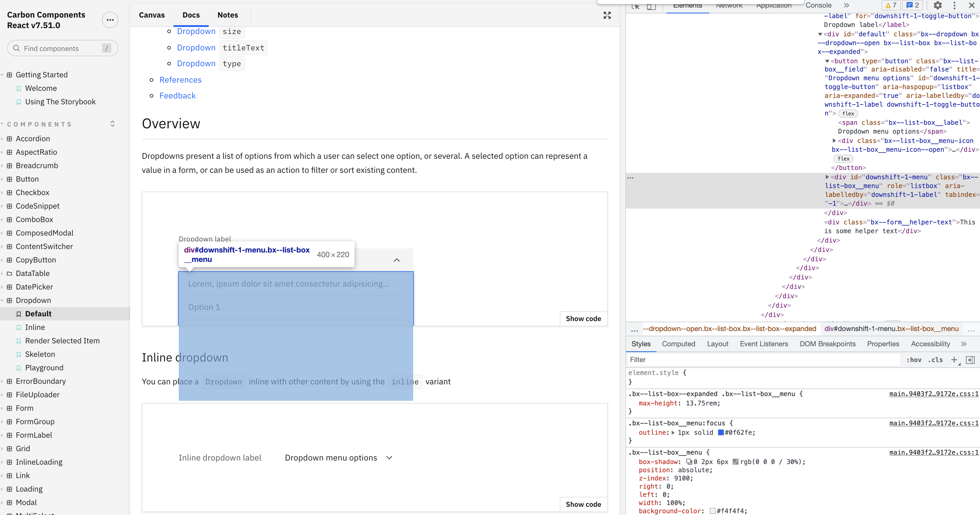
Task: Open DevTools three-dot customize menu
Action: [x=954, y=5]
